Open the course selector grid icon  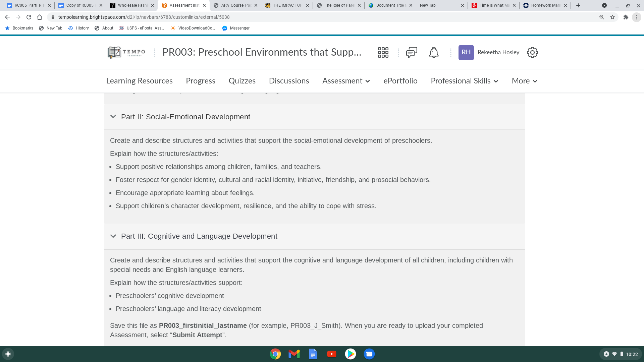[x=383, y=52]
